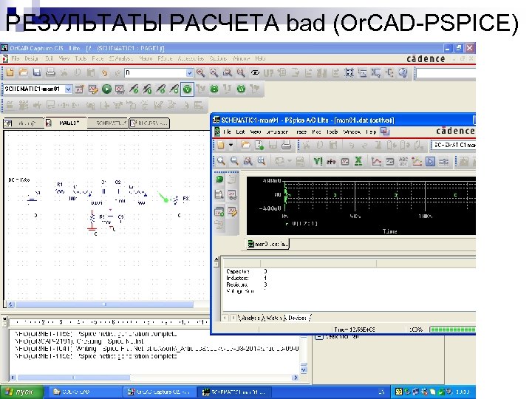Click the Windows пуск start button
This screenshot has height=399, width=532.
(x=21, y=392)
